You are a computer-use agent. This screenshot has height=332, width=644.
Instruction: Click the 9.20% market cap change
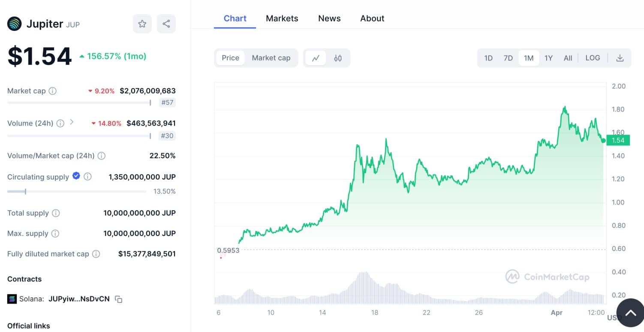(x=101, y=91)
